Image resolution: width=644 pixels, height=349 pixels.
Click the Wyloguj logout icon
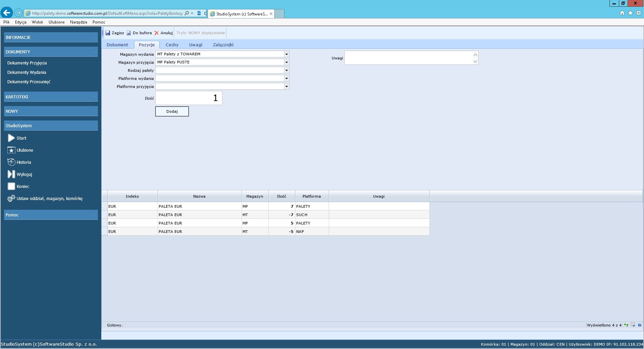11,174
